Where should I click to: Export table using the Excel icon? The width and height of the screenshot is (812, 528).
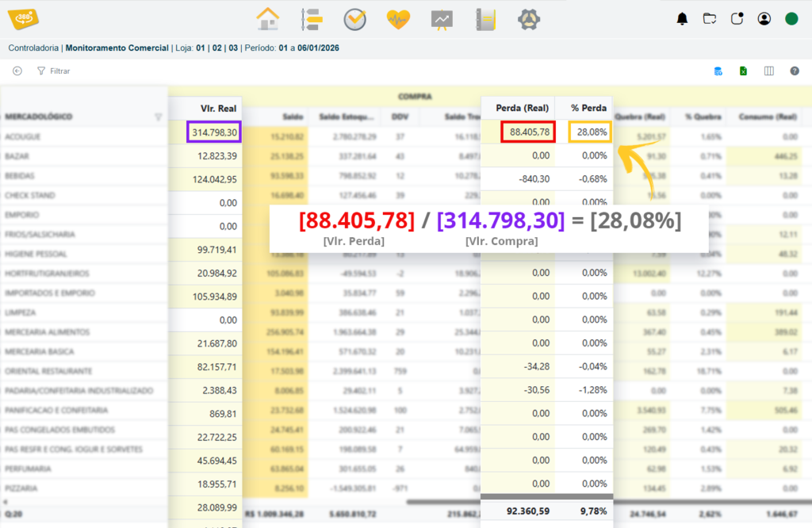pyautogui.click(x=744, y=71)
